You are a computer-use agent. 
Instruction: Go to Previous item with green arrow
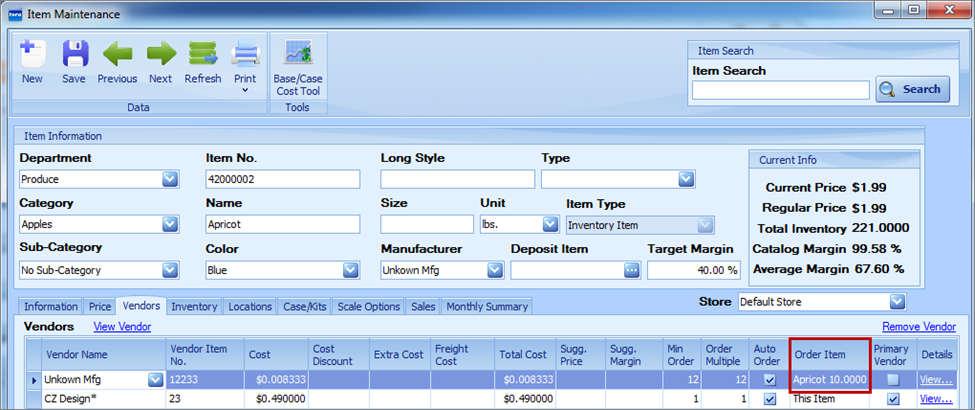coord(117,55)
